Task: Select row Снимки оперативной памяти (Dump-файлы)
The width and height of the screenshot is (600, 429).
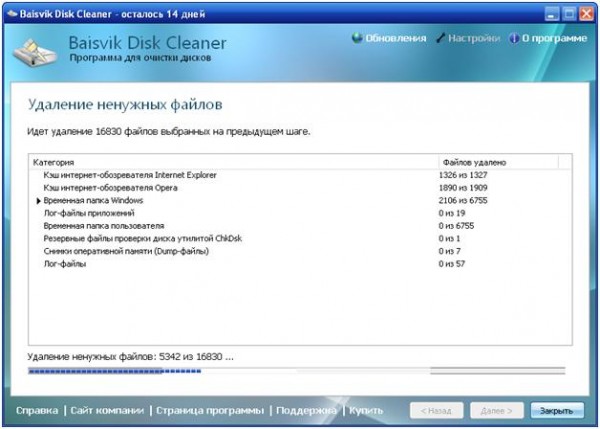Action: pos(300,251)
